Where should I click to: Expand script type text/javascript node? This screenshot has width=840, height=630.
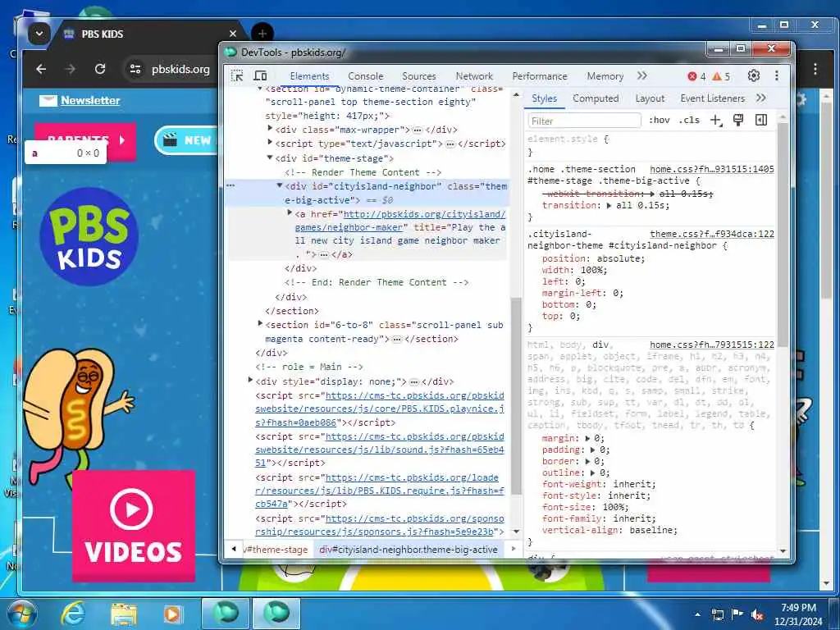pyautogui.click(x=270, y=143)
